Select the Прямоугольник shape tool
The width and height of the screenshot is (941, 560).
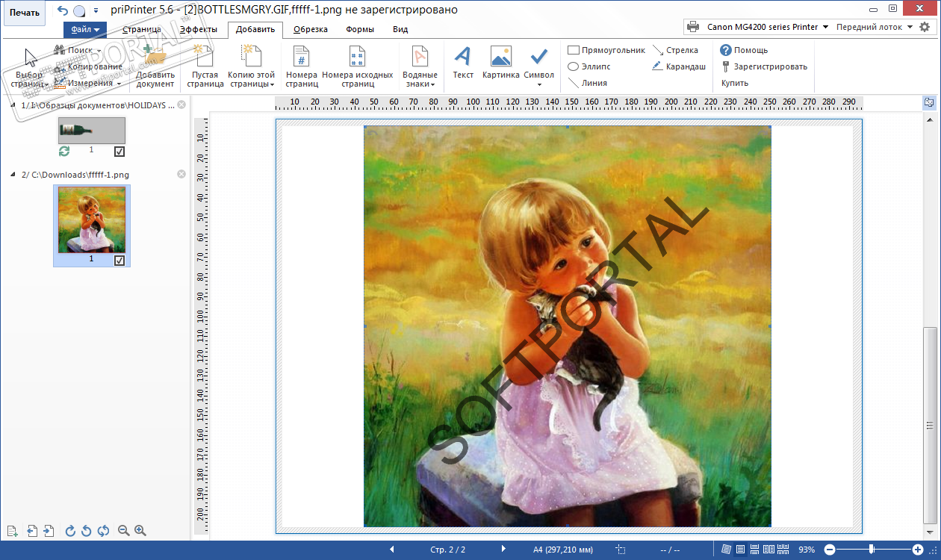[606, 50]
